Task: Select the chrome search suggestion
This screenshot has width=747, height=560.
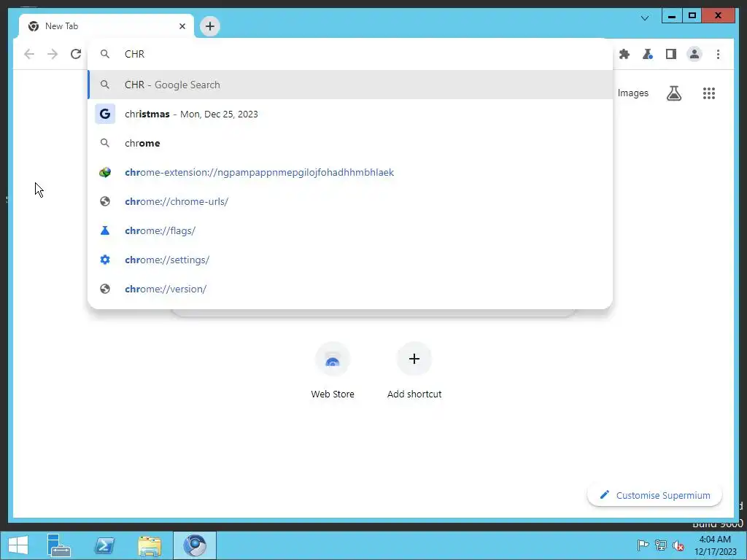Action: tap(350, 143)
